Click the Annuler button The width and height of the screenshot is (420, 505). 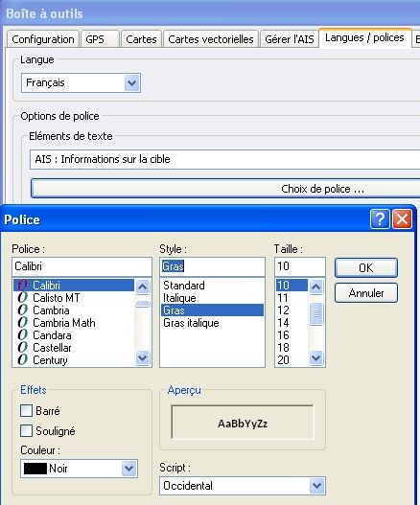click(x=366, y=293)
